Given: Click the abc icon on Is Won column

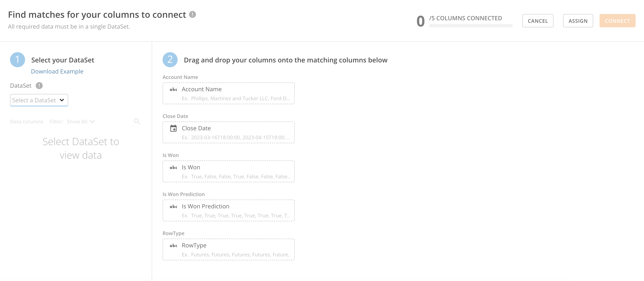Looking at the screenshot, I should pyautogui.click(x=174, y=168).
